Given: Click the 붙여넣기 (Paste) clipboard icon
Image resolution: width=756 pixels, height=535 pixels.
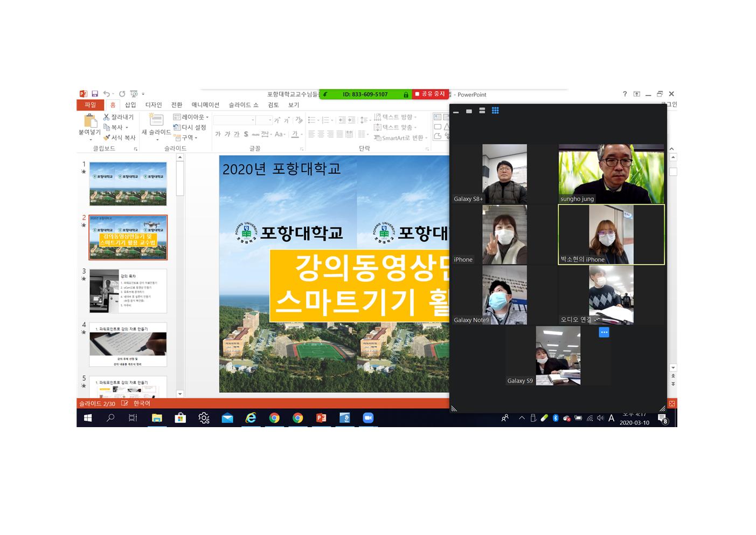Looking at the screenshot, I should tap(89, 121).
